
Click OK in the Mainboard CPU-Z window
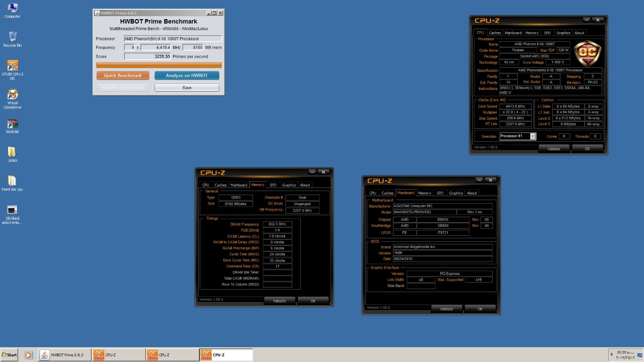coord(480,309)
